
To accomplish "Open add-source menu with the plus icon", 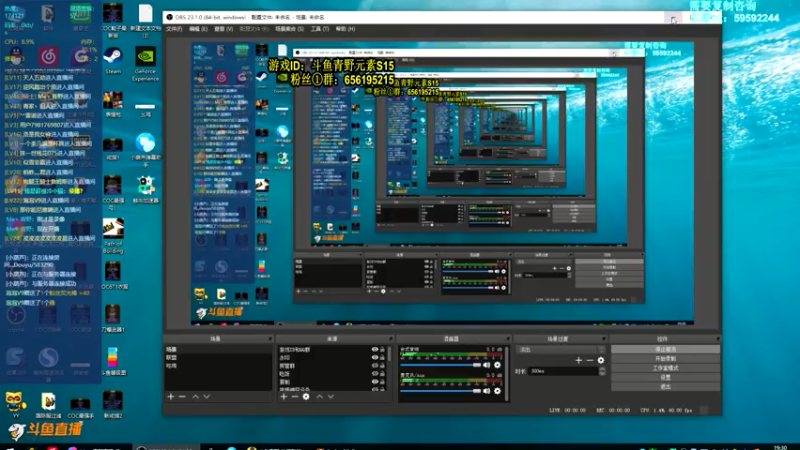I will point(284,396).
